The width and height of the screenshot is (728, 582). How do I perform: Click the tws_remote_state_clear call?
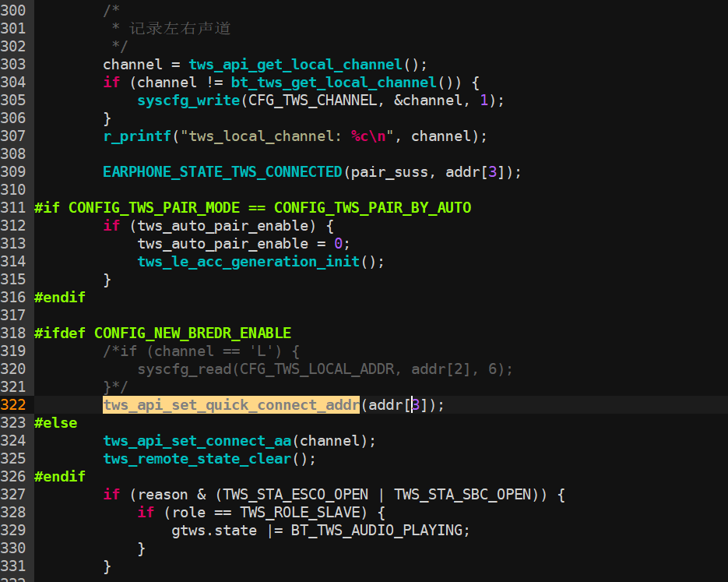[197, 460]
